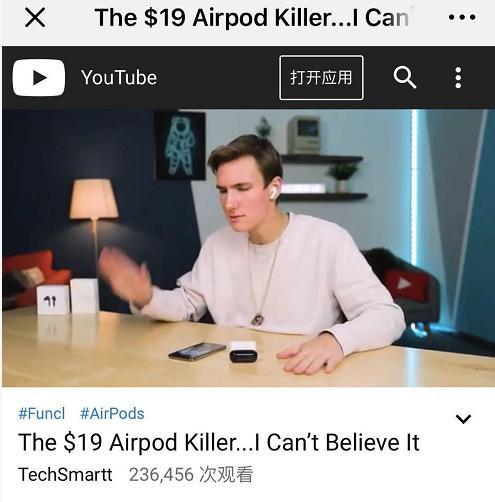Tap the YouTube logo icon
Image resolution: width=495 pixels, height=502 pixels.
click(x=39, y=77)
